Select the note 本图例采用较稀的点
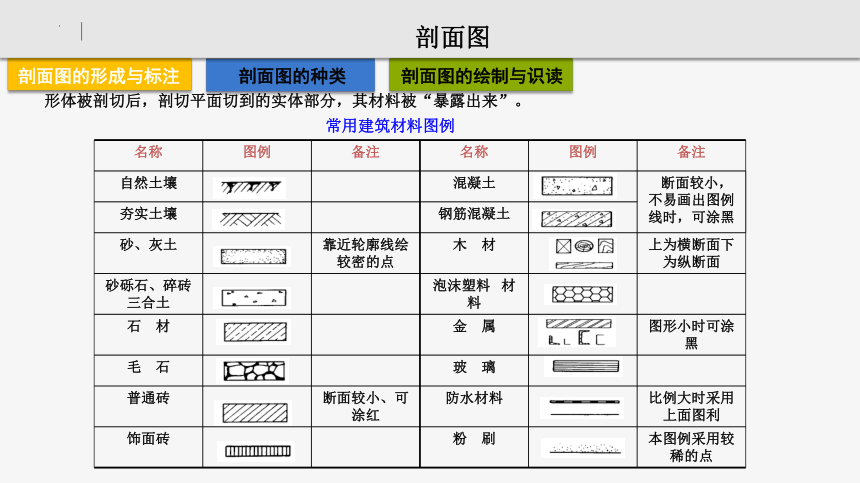 point(691,447)
